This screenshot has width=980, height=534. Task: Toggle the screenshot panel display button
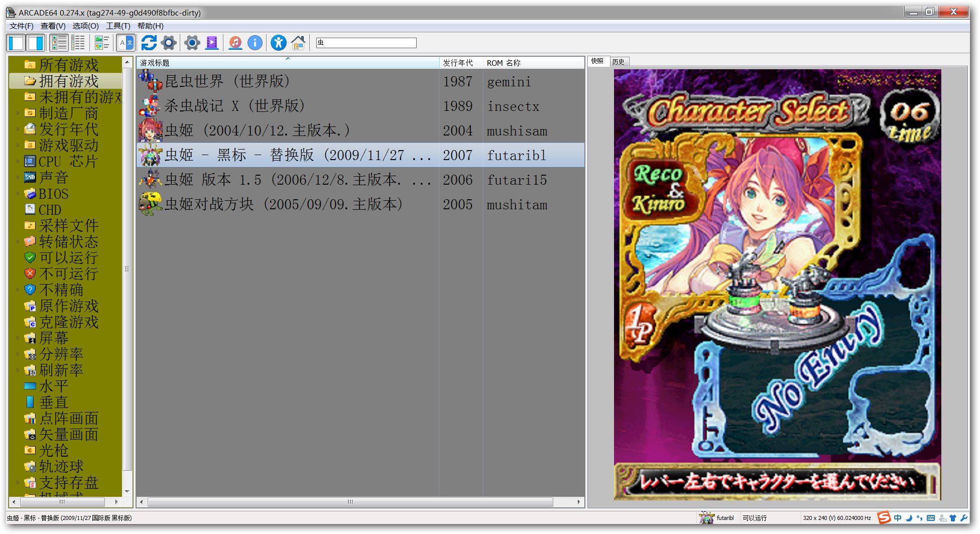click(x=36, y=43)
